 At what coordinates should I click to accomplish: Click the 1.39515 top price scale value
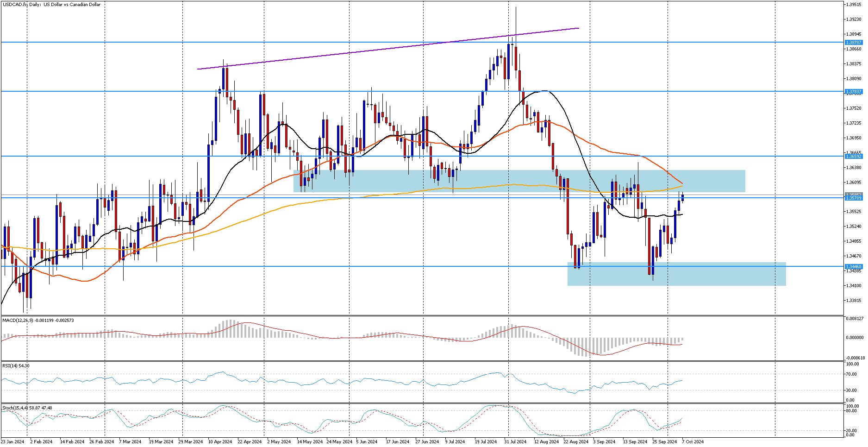[854, 5]
